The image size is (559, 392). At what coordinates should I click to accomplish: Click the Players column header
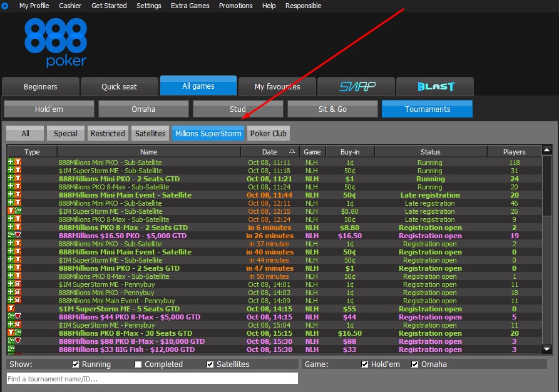513,151
